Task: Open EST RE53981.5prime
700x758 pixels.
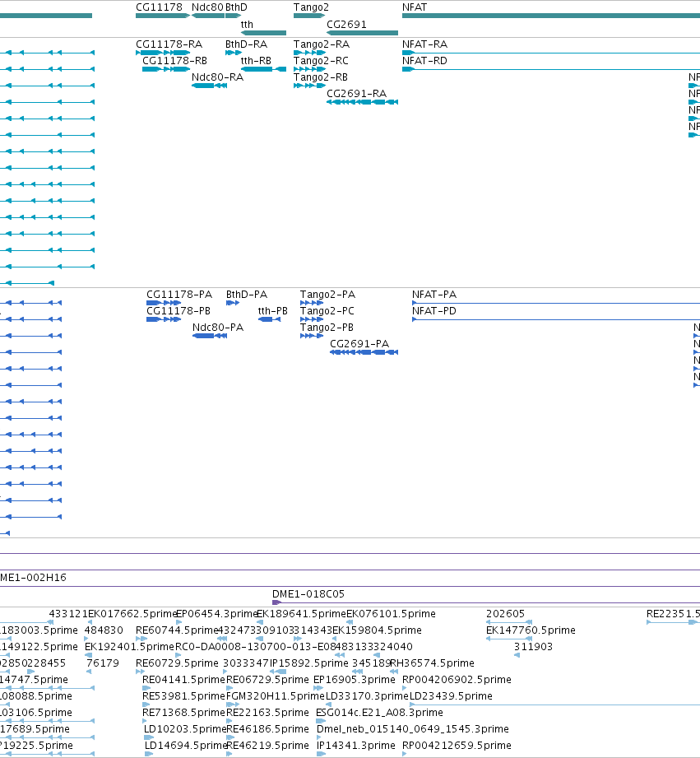Action: [184, 696]
